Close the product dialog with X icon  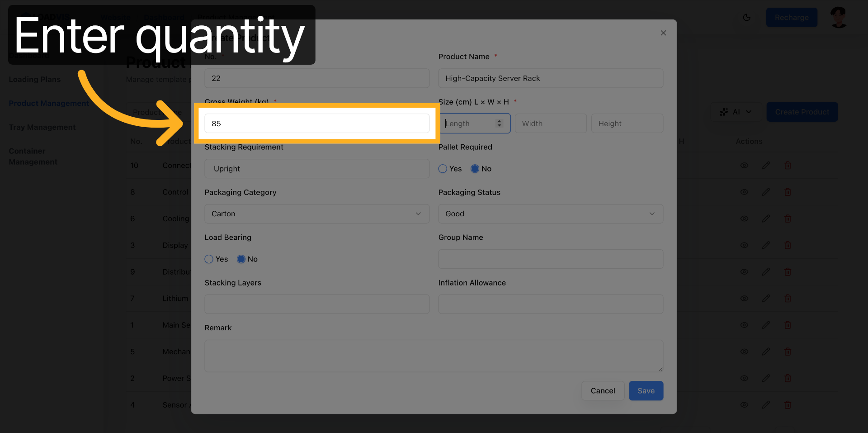pyautogui.click(x=663, y=33)
